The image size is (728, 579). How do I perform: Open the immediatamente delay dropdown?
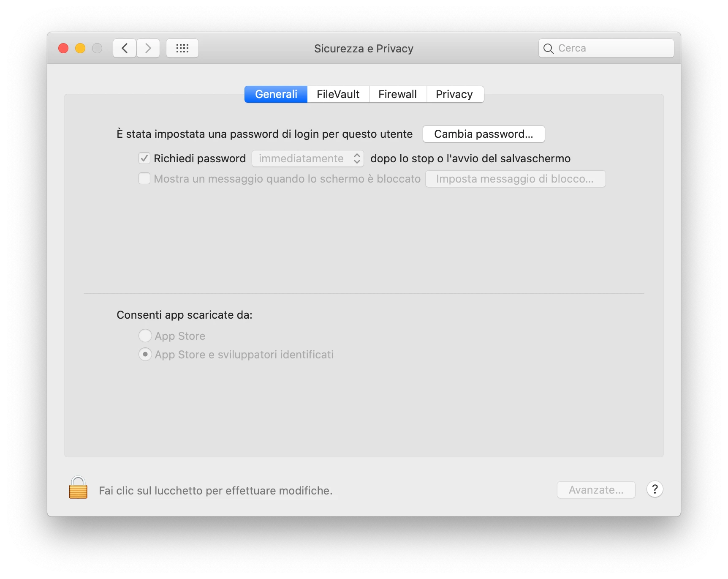pyautogui.click(x=308, y=158)
